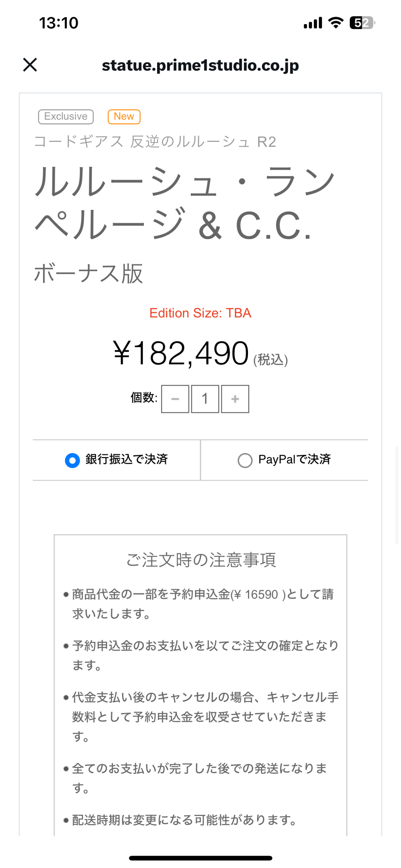This screenshot has width=401, height=868.
Task: Decrease quantity with the minus button
Action: click(x=175, y=399)
